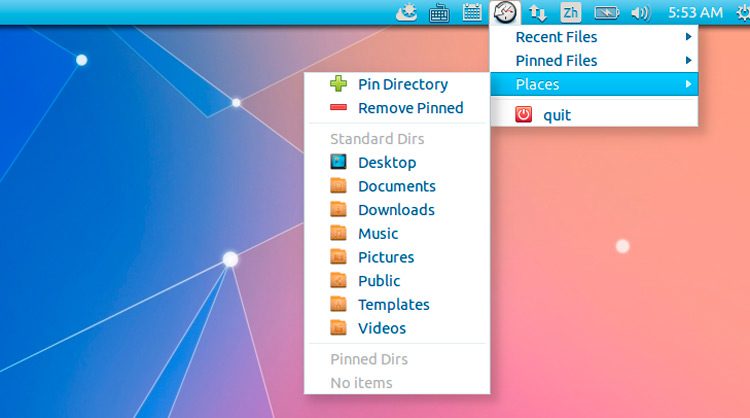Open Videos from Standard Dirs
750x418 pixels.
coord(397,328)
